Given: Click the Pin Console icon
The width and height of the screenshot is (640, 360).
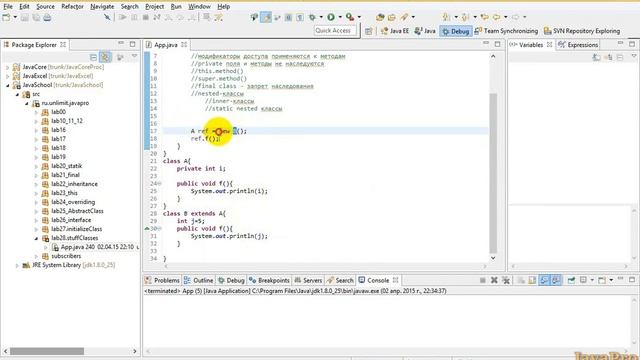Looking at the screenshot, I should pos(571,280).
